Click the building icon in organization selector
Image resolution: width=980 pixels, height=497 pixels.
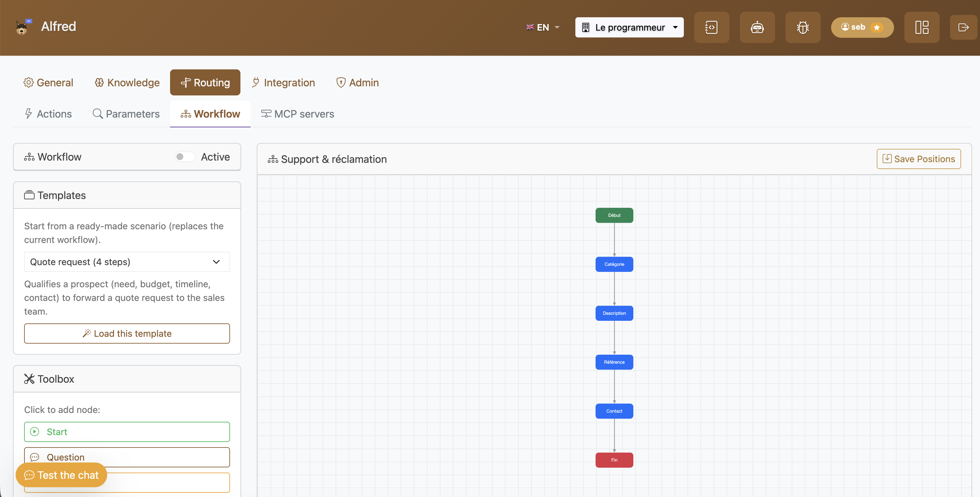click(x=585, y=27)
